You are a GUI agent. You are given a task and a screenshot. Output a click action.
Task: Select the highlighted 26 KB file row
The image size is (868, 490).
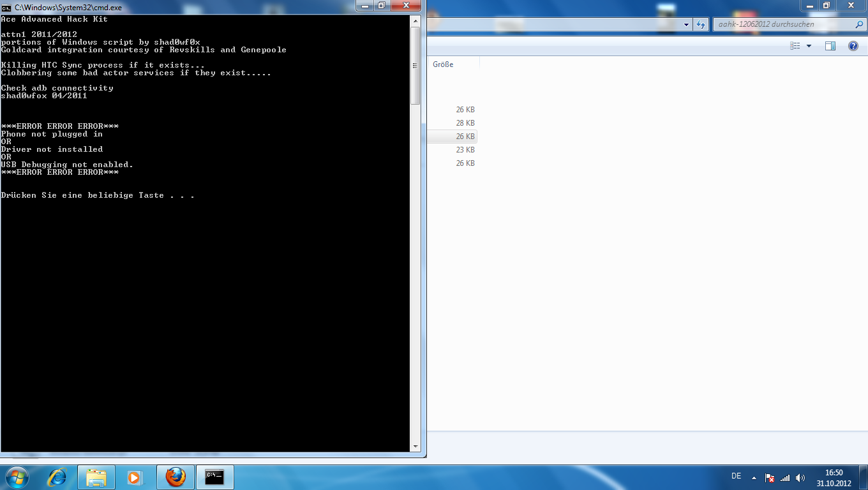tap(453, 137)
